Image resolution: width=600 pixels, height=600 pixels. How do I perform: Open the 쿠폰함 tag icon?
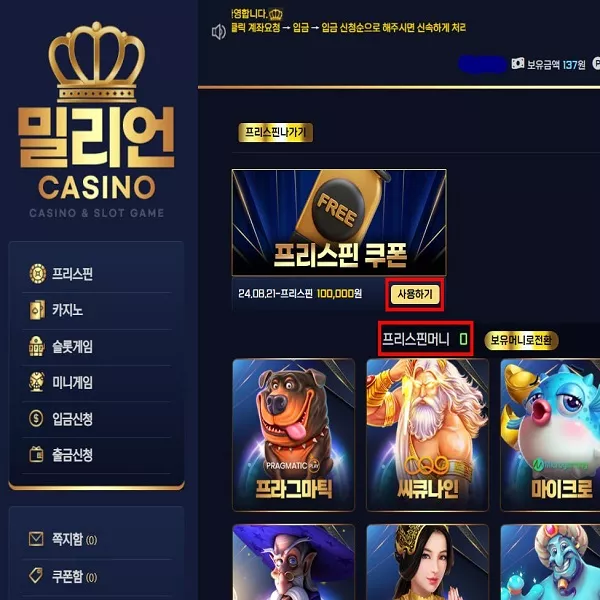pos(36,575)
